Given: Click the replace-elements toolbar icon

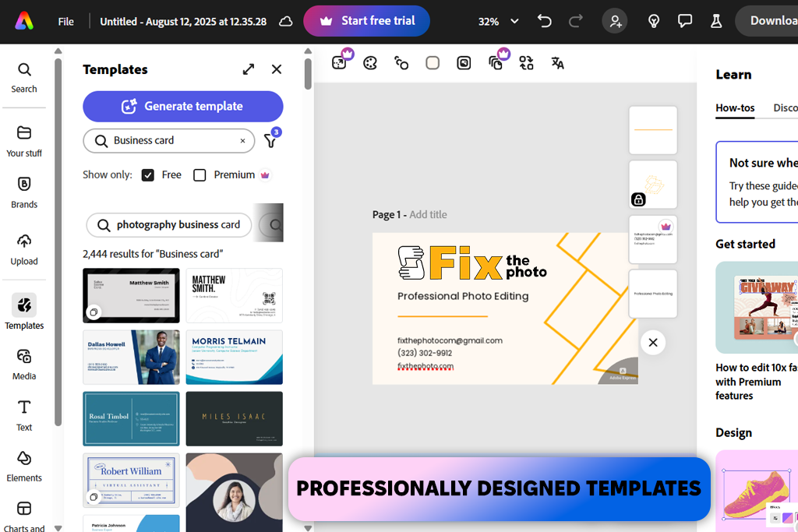Looking at the screenshot, I should tap(526, 63).
